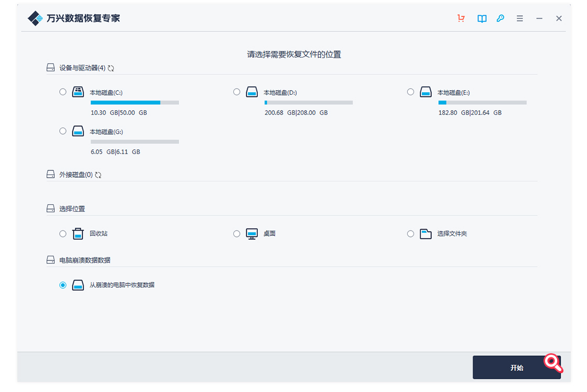Click the 本地磁盘(E:) label
This screenshot has width=587, height=392.
click(x=454, y=92)
